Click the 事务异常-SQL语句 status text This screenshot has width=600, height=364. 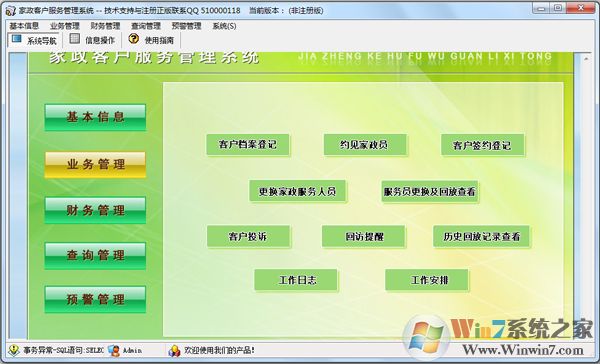coord(63,350)
